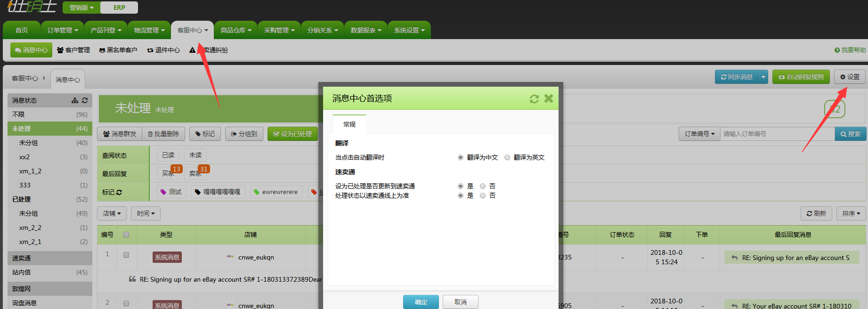Click the refresh icon next to 标记 label

(x=119, y=192)
